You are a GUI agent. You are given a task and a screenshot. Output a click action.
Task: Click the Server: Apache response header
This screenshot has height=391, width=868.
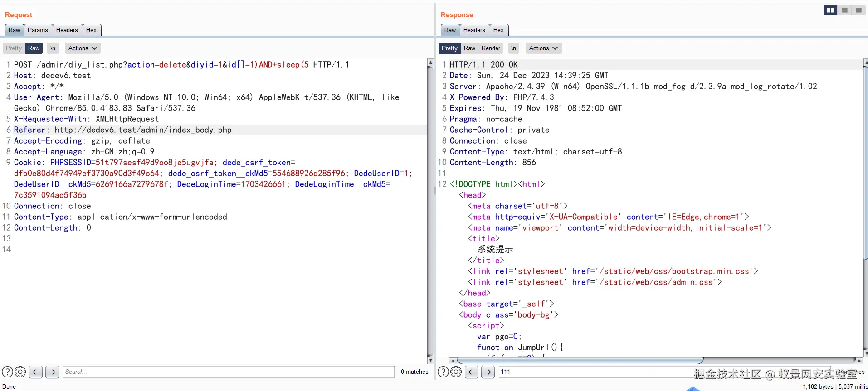tap(633, 87)
